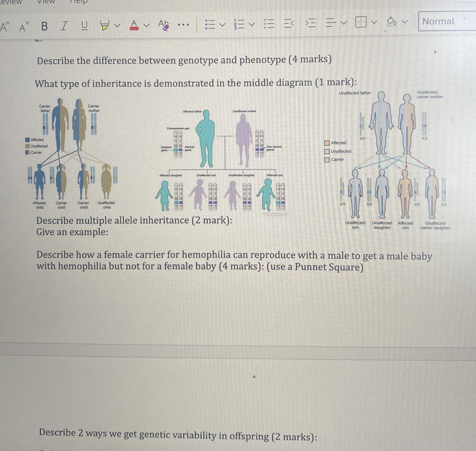Screen dimensions: 476x451
Task: Apply table borders icon
Action: pyautogui.click(x=361, y=22)
